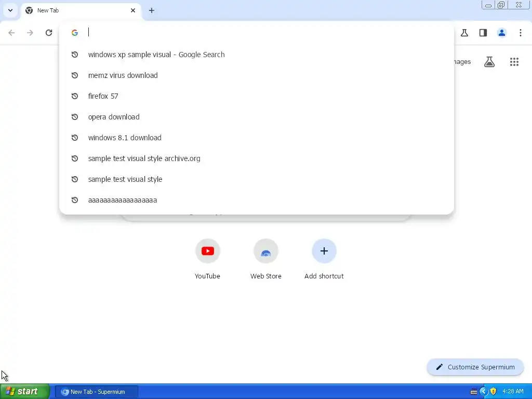This screenshot has width=532, height=399.
Task: Click the Google icon in address bar
Action: (x=75, y=33)
